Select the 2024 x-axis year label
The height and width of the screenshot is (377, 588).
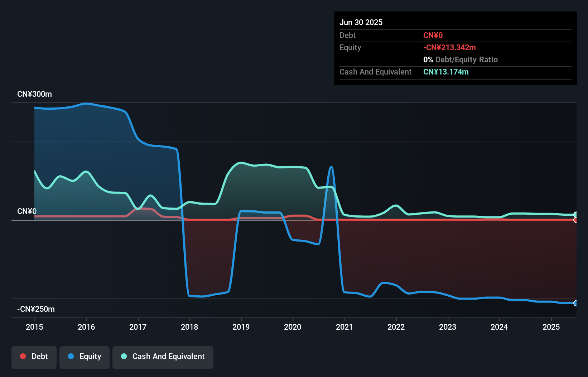[499, 327]
